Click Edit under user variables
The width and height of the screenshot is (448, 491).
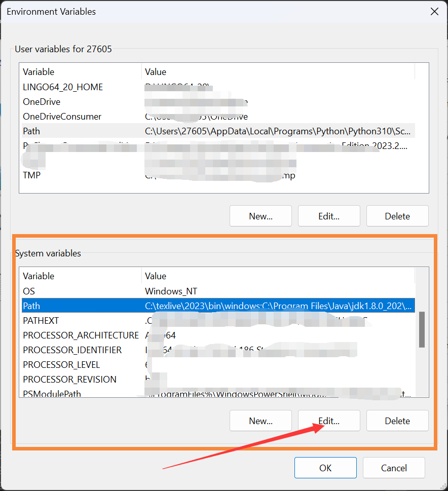point(329,216)
